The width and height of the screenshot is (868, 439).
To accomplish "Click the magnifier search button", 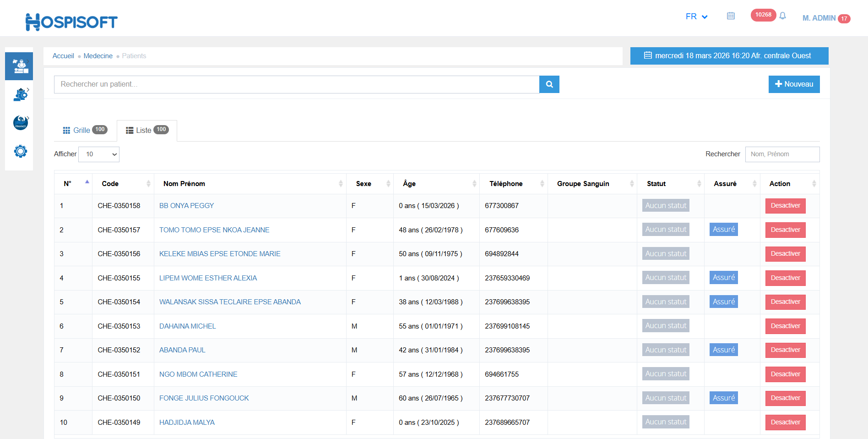I will (549, 84).
